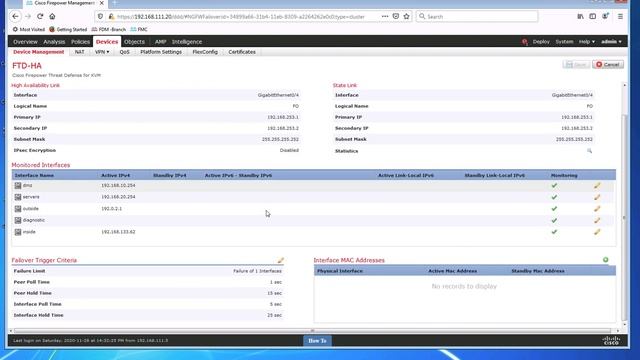Click the Physical Interface column header
The height and width of the screenshot is (360, 640).
click(x=340, y=271)
